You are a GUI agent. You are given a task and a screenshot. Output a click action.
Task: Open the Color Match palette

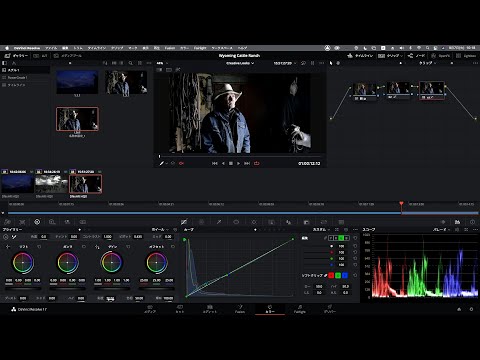[x=22, y=222]
